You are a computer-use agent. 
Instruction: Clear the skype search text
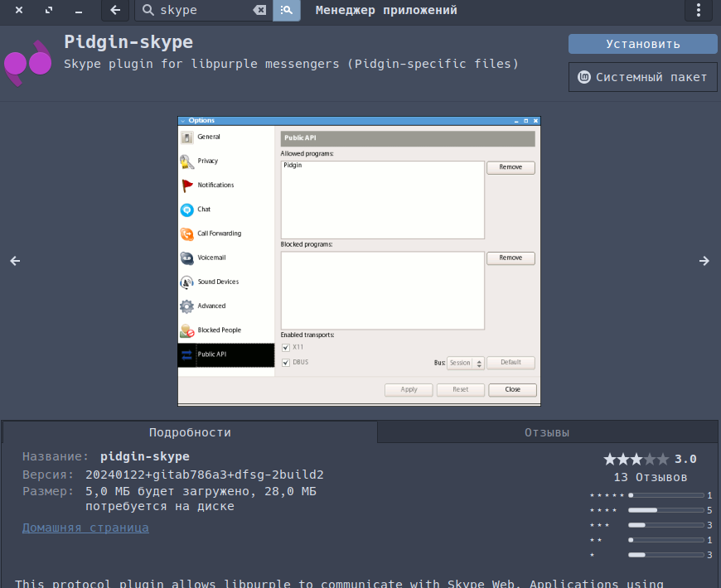point(259,10)
